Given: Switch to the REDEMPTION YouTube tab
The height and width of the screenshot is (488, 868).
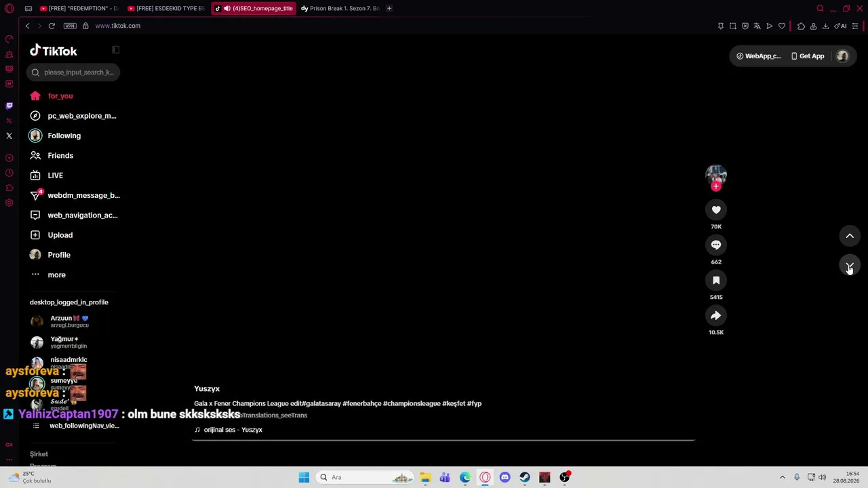Looking at the screenshot, I should pyautogui.click(x=79, y=8).
